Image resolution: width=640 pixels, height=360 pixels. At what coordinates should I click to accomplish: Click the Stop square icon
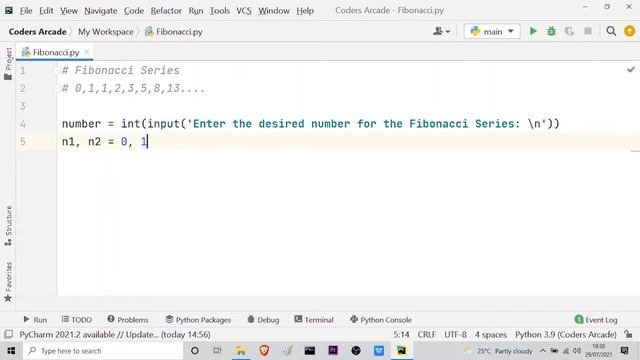coord(588,31)
